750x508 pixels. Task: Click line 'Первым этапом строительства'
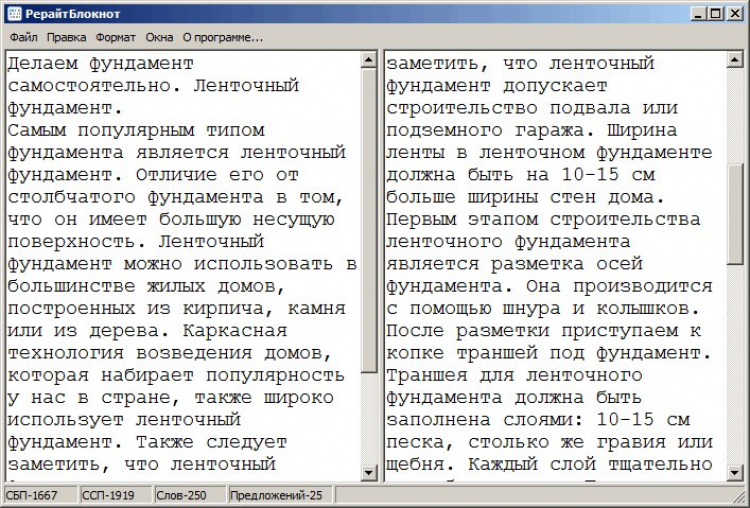pos(543,220)
